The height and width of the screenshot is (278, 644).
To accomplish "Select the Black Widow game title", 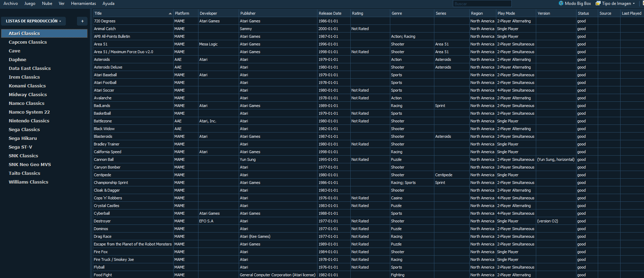I will tap(104, 129).
